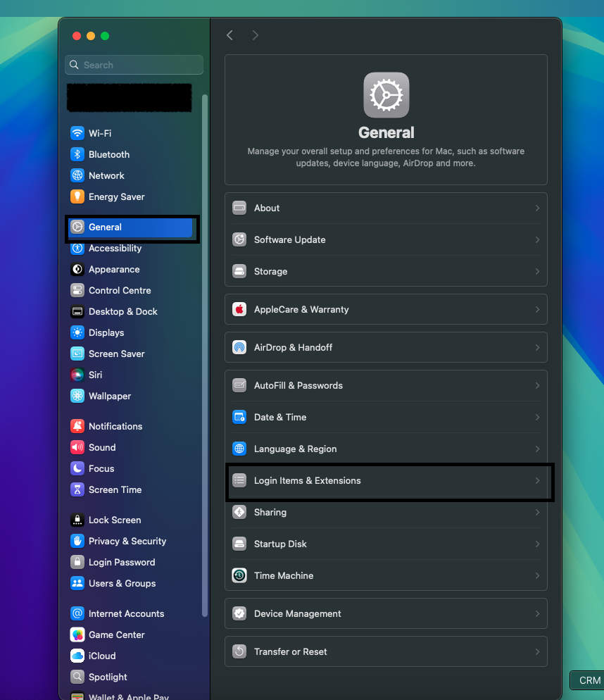Click the Users & Groups icon
The width and height of the screenshot is (604, 700).
point(77,584)
